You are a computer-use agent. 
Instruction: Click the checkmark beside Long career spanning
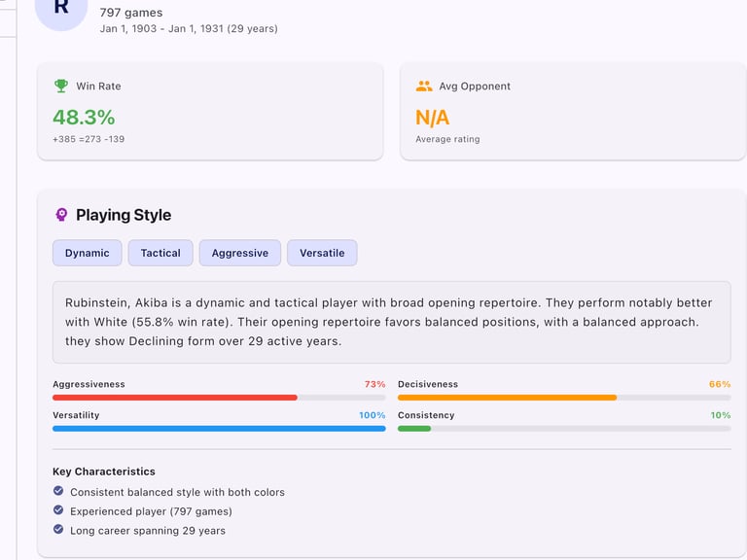[58, 530]
